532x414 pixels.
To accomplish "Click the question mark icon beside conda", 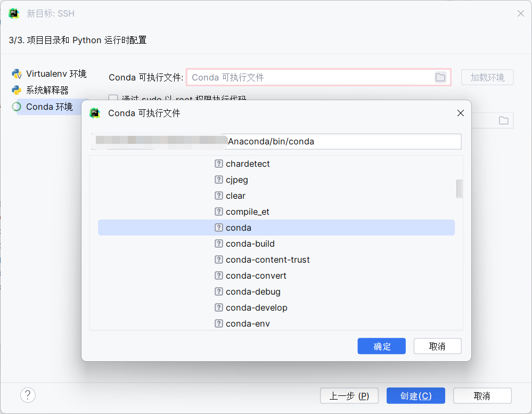I will click(218, 228).
